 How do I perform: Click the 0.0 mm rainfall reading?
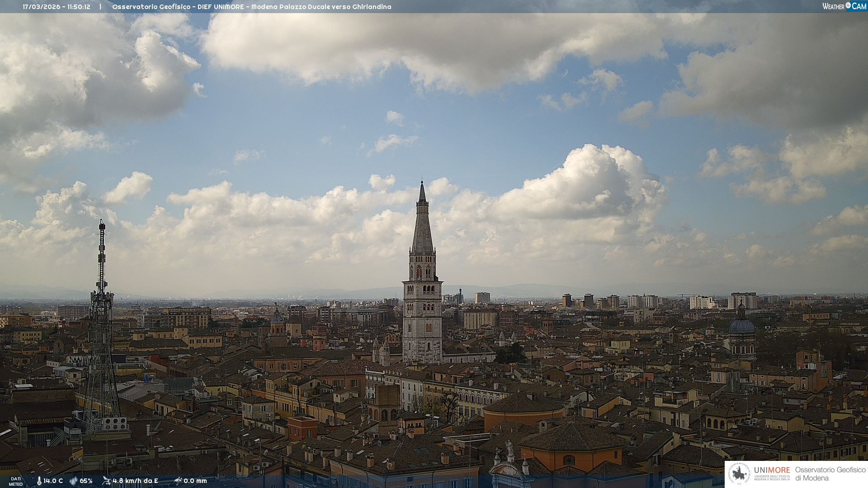coord(195,481)
